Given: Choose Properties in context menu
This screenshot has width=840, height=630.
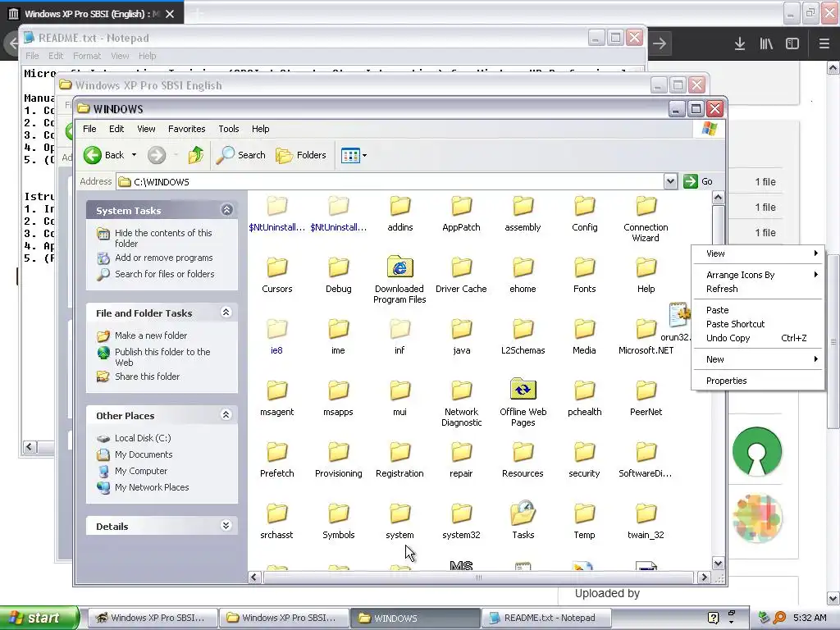Looking at the screenshot, I should pos(757,381).
